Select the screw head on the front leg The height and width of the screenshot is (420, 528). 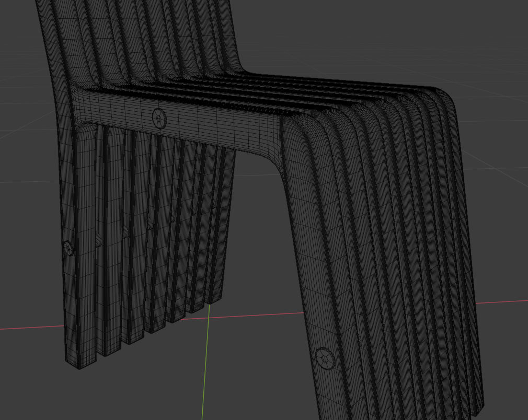(x=325, y=359)
